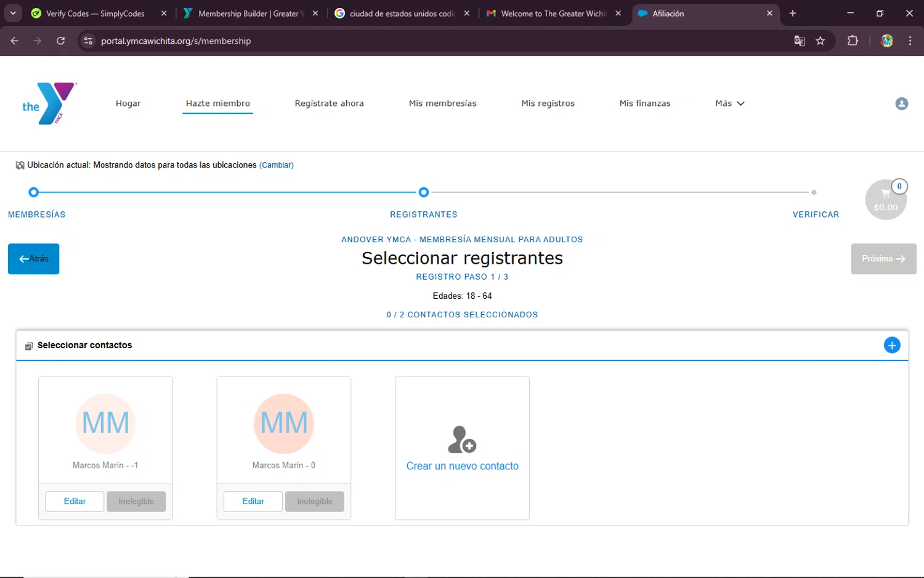Click the Próximo next button

click(883, 259)
